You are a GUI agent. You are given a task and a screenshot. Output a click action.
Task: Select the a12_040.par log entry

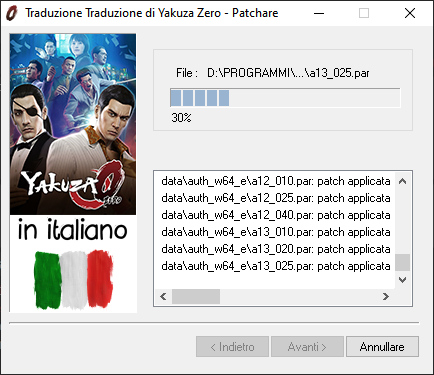[x=276, y=215]
